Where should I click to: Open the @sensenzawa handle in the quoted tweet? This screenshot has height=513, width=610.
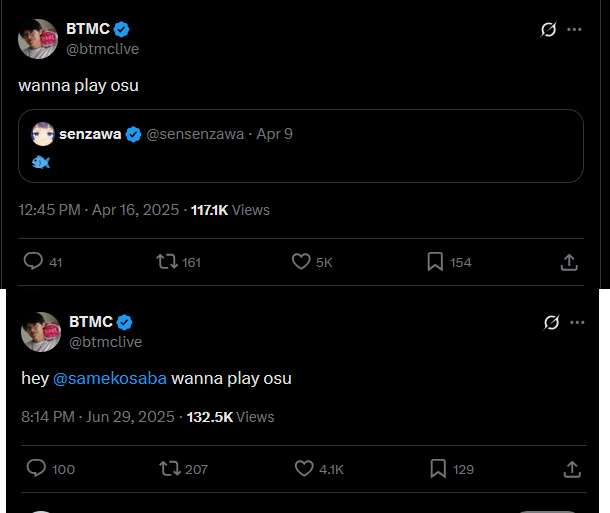tap(195, 134)
